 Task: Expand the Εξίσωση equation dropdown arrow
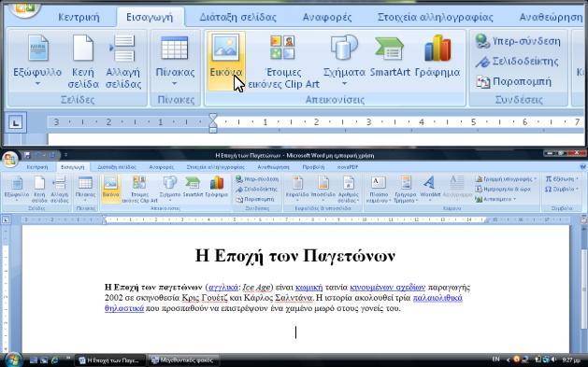578,179
